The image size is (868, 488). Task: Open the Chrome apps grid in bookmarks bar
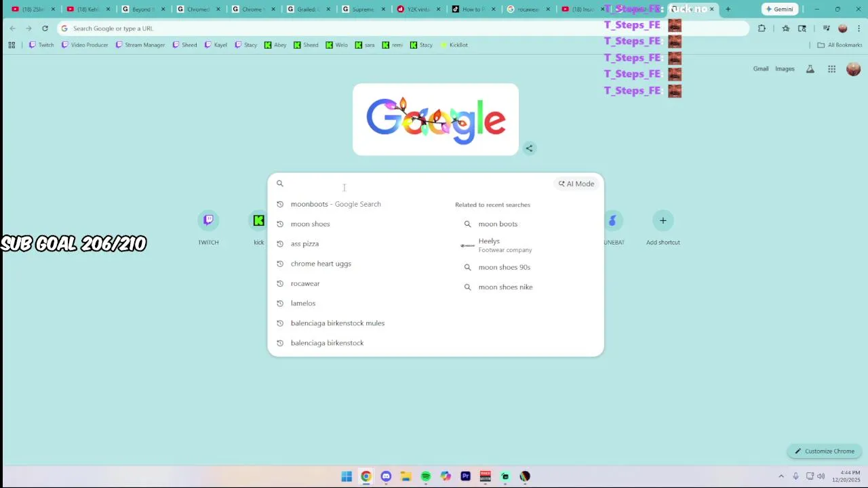coord(12,45)
